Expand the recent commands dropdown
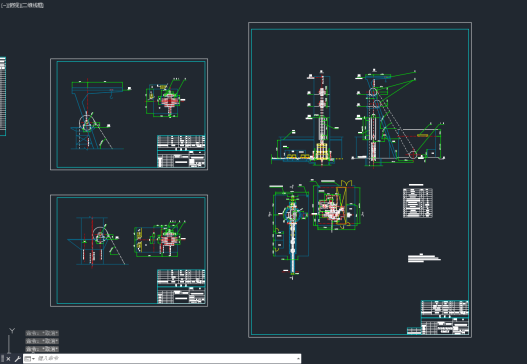This screenshot has height=364, width=527. coord(30,359)
